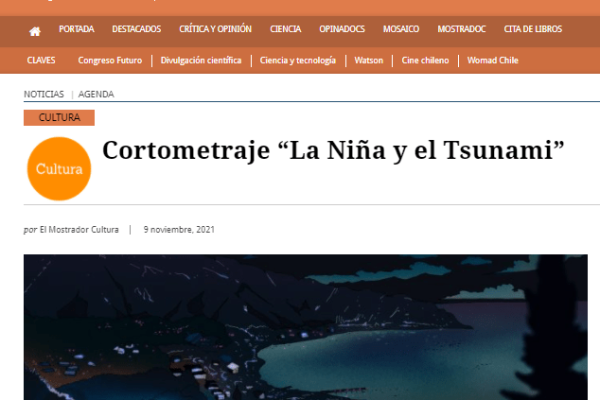The image size is (600, 400).
Task: Switch to the AGENDA tab
Action: [96, 94]
